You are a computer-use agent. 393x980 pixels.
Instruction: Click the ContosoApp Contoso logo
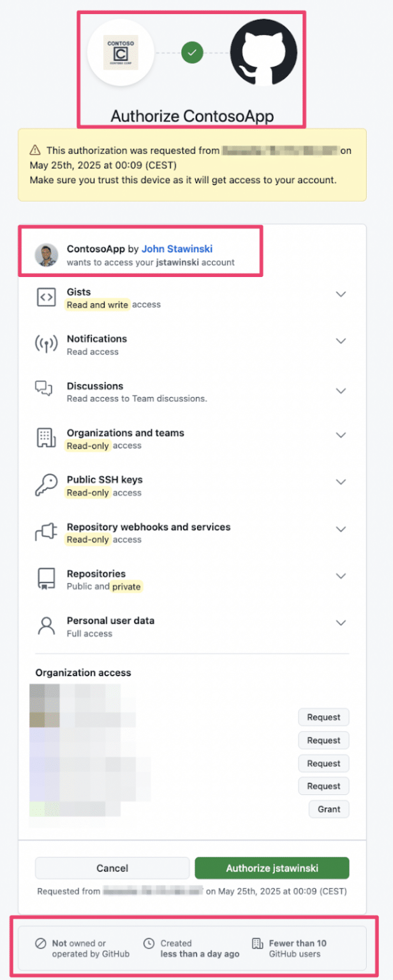[x=120, y=52]
